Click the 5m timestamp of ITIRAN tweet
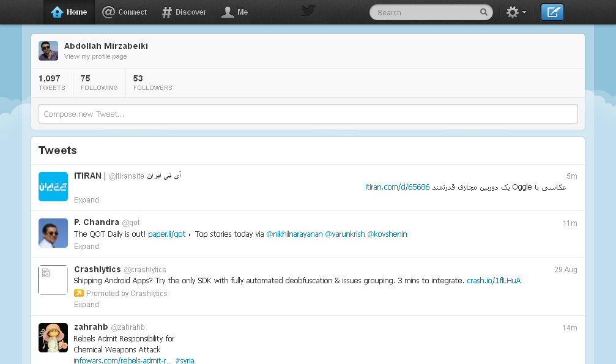 click(571, 176)
